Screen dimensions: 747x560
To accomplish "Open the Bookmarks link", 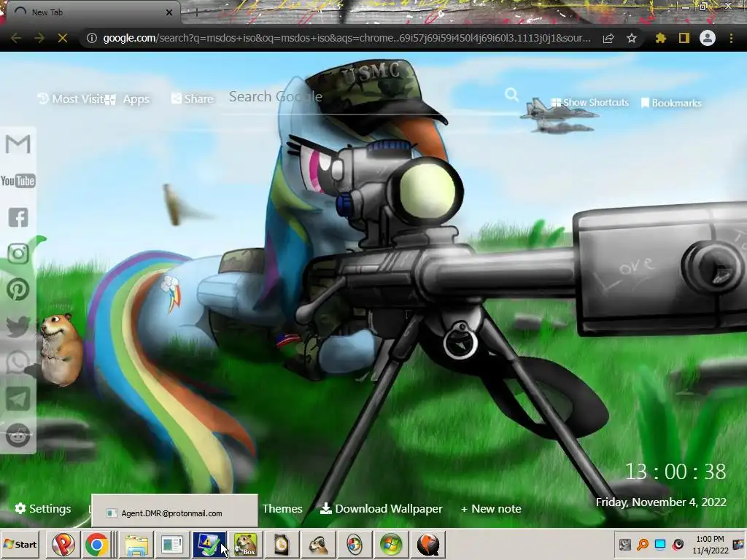I will 671,103.
